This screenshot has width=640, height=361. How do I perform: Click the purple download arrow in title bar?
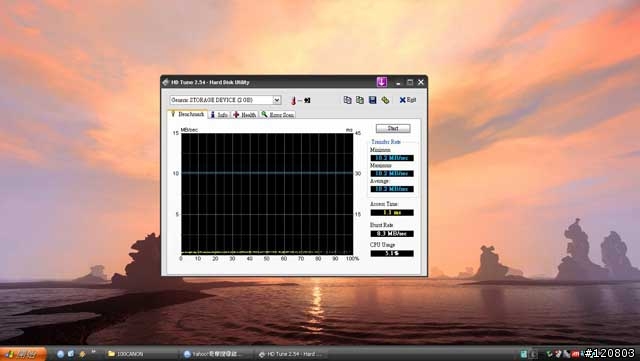tap(382, 82)
